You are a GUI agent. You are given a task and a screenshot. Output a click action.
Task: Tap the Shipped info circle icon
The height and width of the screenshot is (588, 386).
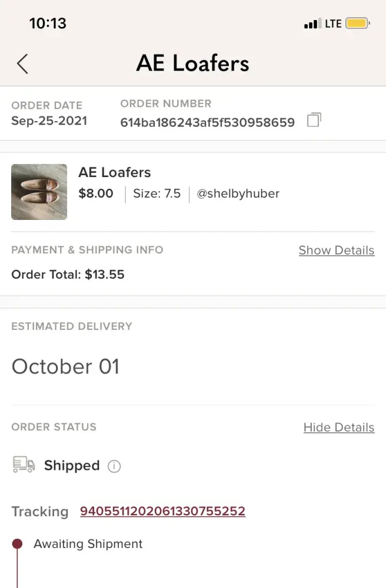114,466
